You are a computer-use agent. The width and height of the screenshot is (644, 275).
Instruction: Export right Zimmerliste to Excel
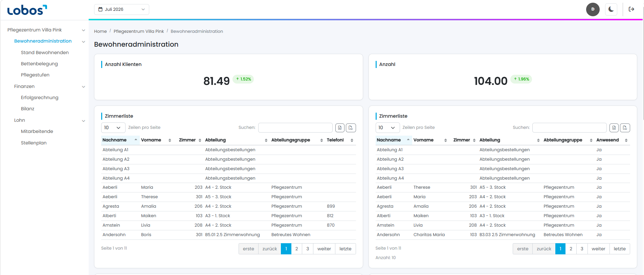614,128
